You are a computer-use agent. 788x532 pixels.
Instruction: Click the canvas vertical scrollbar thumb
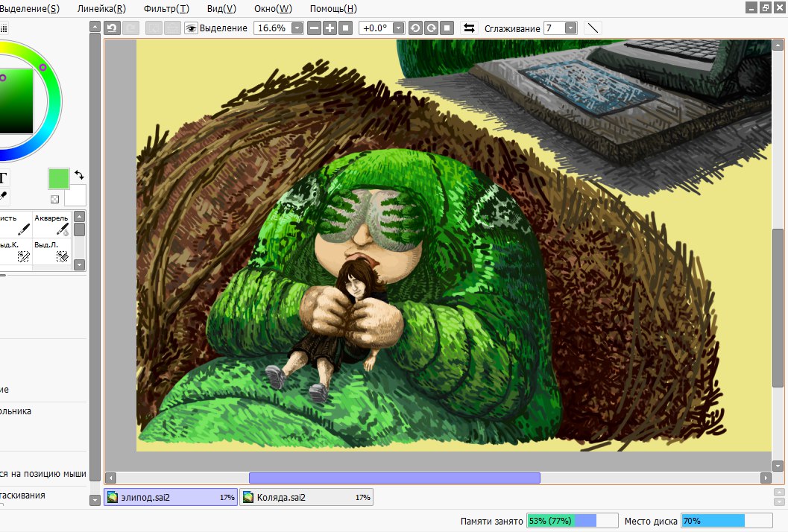778,308
